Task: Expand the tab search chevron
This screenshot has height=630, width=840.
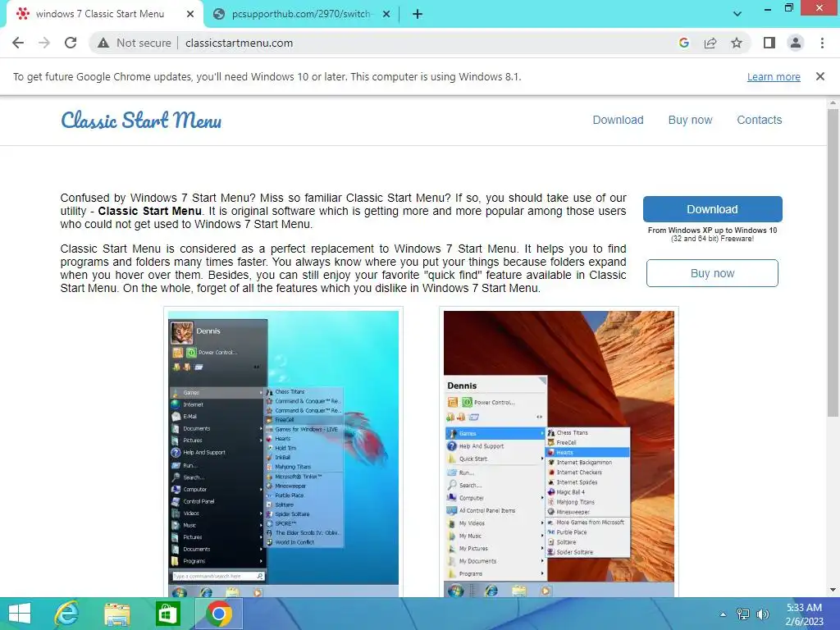Action: (737, 14)
